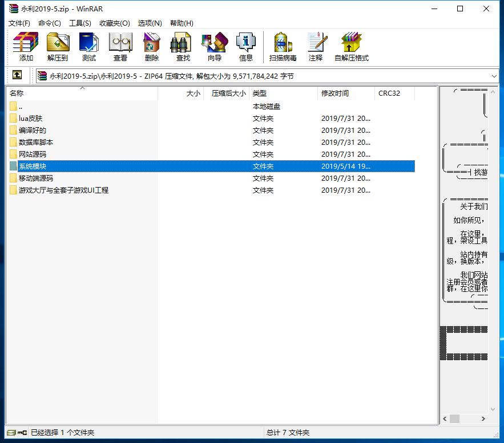Click the comment panel horizontal scrollbar thumb

(x=454, y=418)
